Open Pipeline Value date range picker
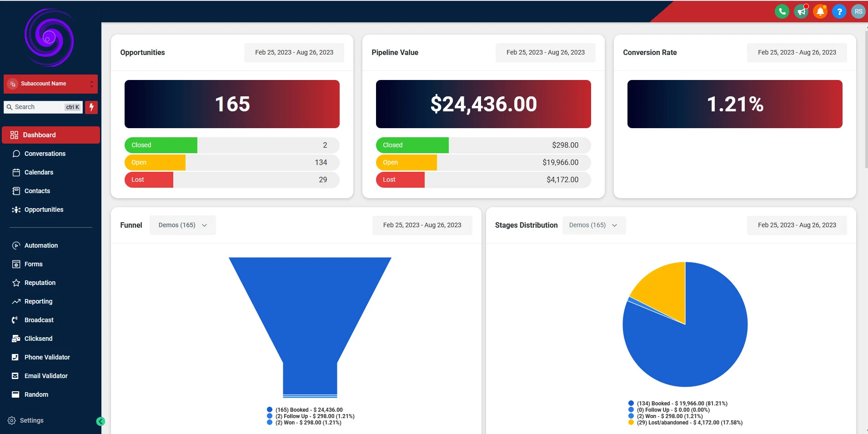868x434 pixels. tap(546, 52)
